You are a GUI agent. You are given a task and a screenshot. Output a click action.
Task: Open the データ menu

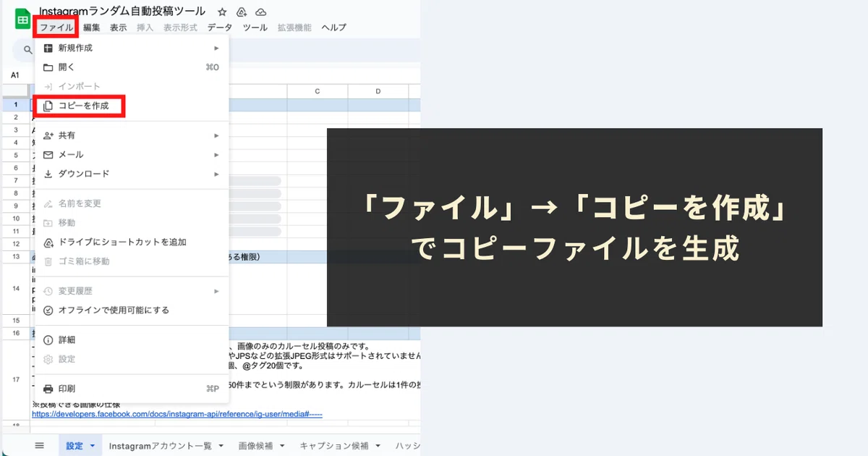point(220,28)
